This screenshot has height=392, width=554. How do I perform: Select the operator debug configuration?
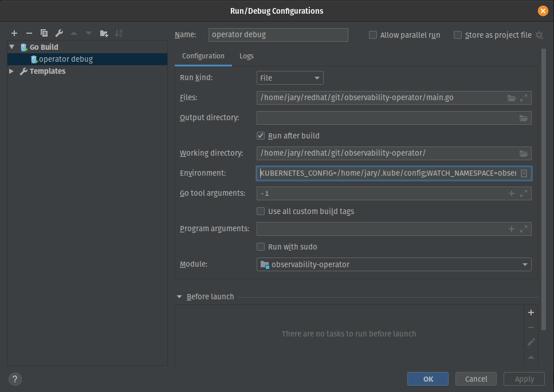pos(87,59)
